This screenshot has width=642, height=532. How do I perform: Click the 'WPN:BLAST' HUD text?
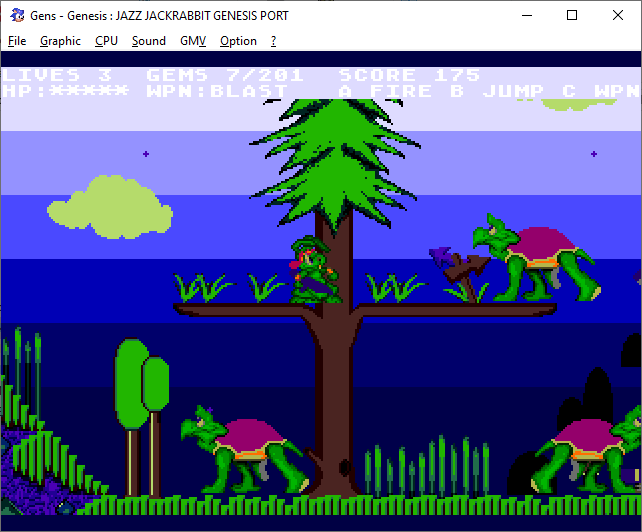[217, 91]
